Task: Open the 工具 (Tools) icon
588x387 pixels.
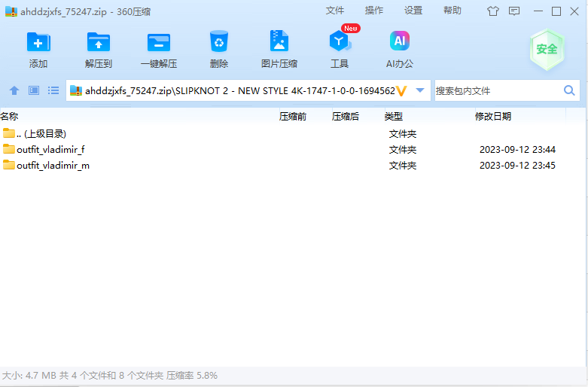Action: 340,41
